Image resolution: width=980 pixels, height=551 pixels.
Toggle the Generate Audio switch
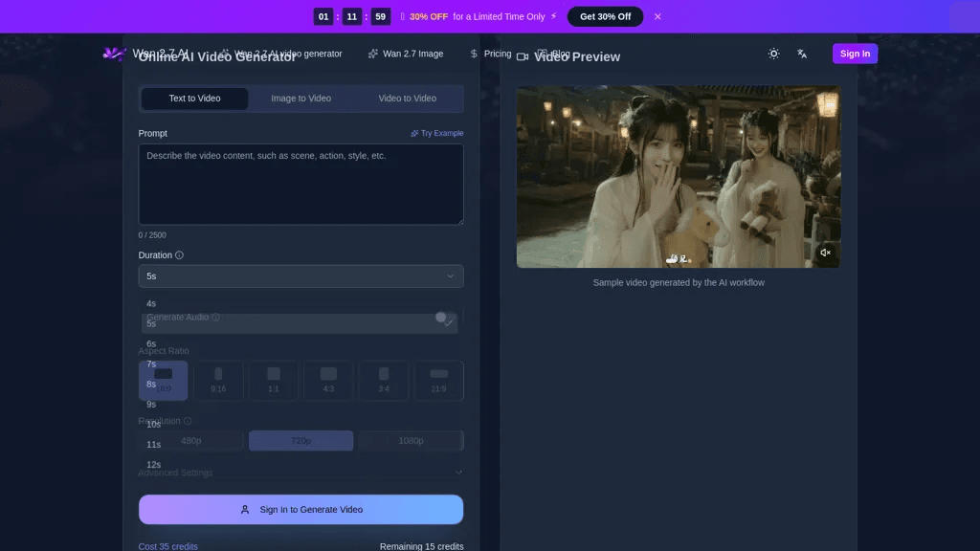445,318
